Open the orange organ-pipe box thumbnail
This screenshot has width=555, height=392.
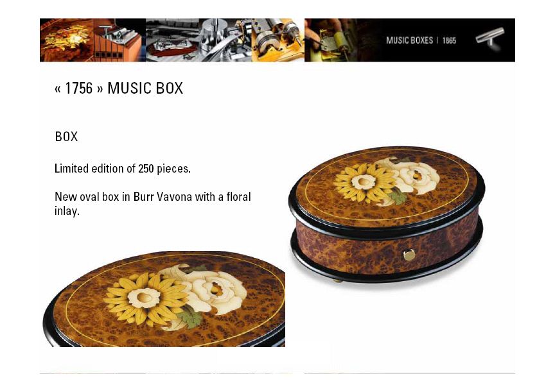click(x=119, y=40)
